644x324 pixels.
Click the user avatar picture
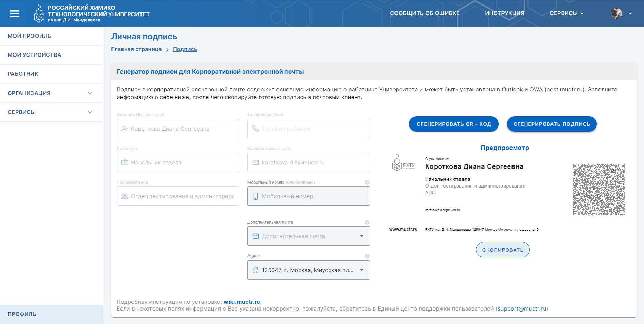(616, 13)
